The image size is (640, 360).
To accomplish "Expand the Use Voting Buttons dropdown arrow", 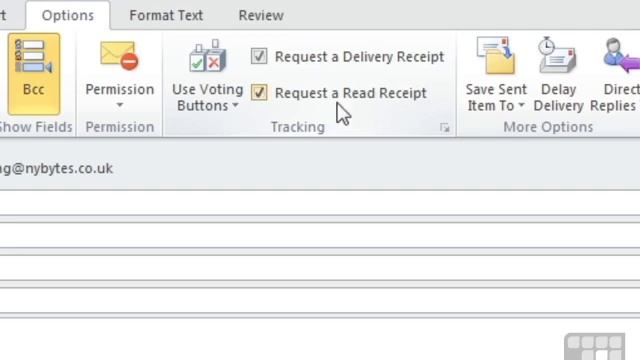I will [x=236, y=106].
